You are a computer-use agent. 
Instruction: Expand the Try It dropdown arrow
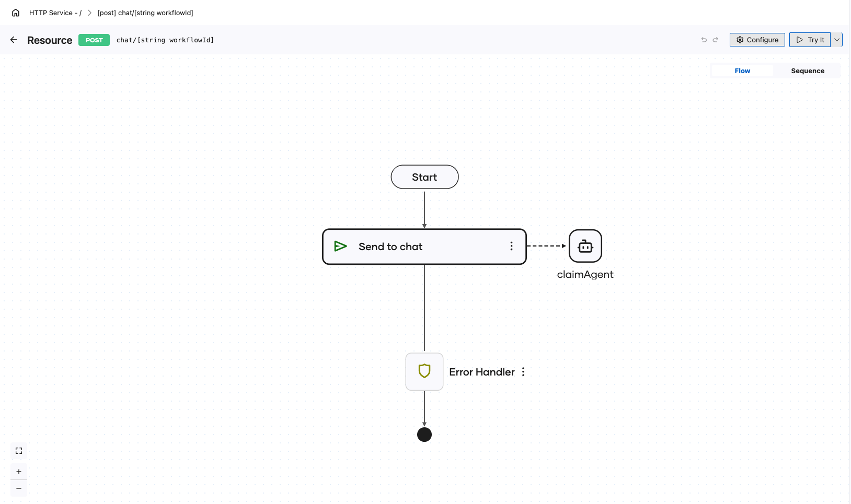coord(837,40)
